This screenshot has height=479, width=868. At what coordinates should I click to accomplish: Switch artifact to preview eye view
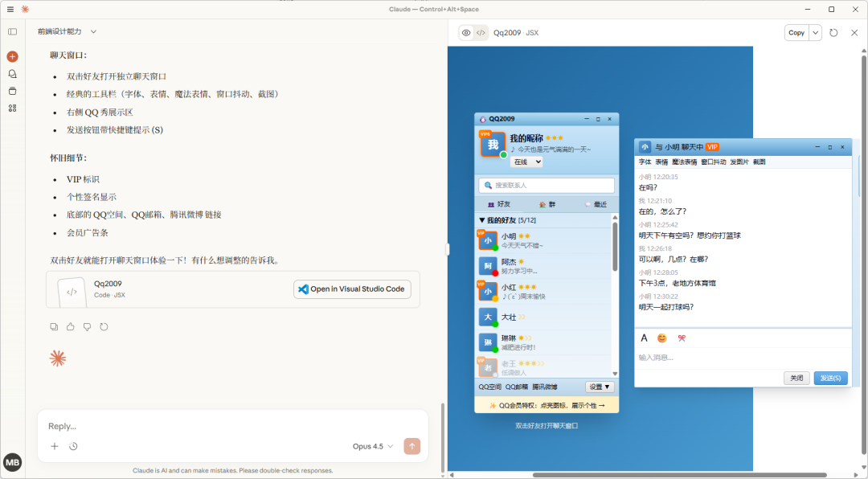tap(466, 33)
